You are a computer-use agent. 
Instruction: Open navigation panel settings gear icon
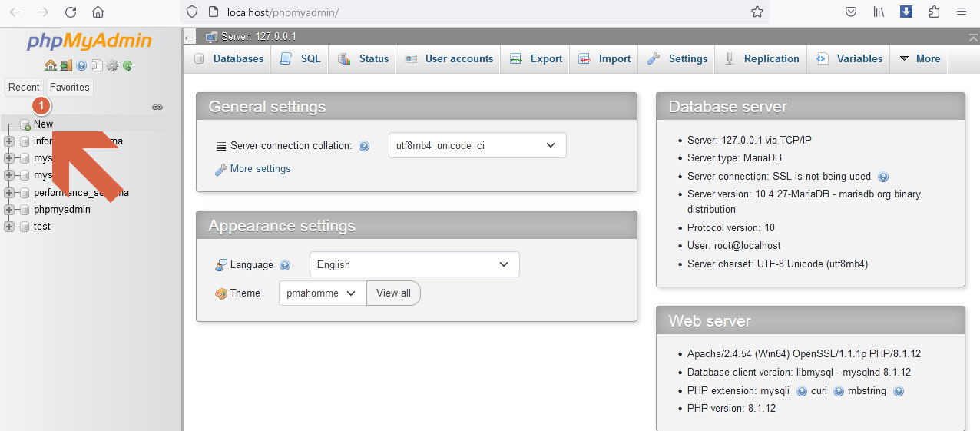(x=112, y=66)
